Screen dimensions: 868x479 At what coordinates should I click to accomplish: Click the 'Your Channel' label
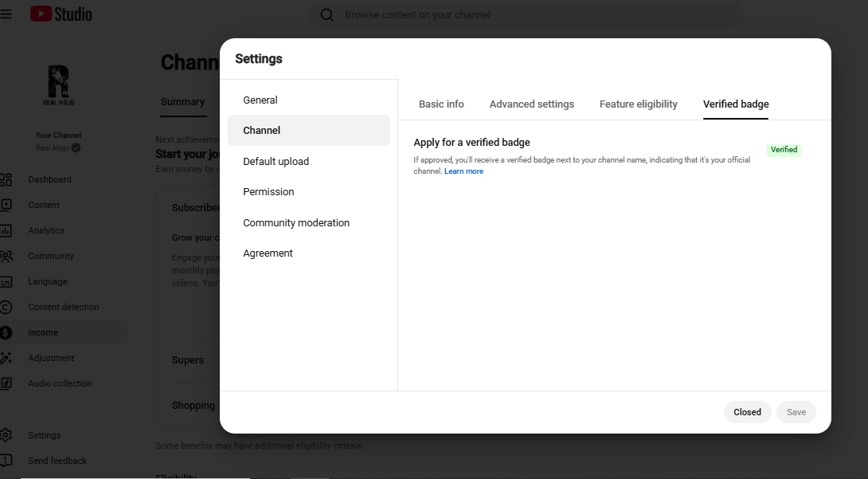point(59,135)
